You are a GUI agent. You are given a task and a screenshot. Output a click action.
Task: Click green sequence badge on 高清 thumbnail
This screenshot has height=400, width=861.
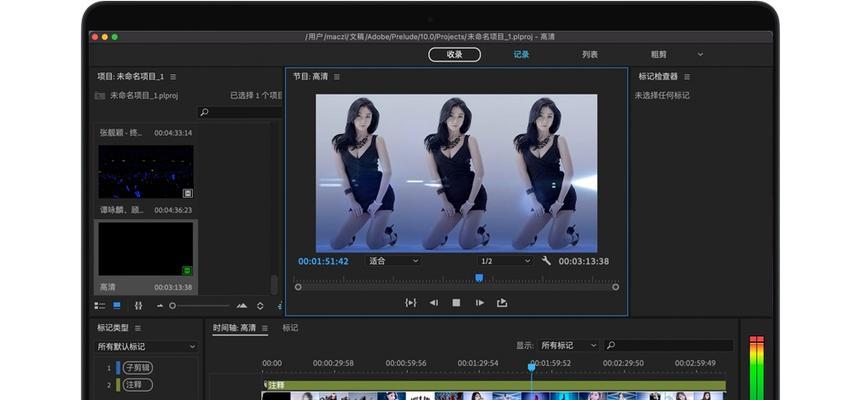point(187,270)
